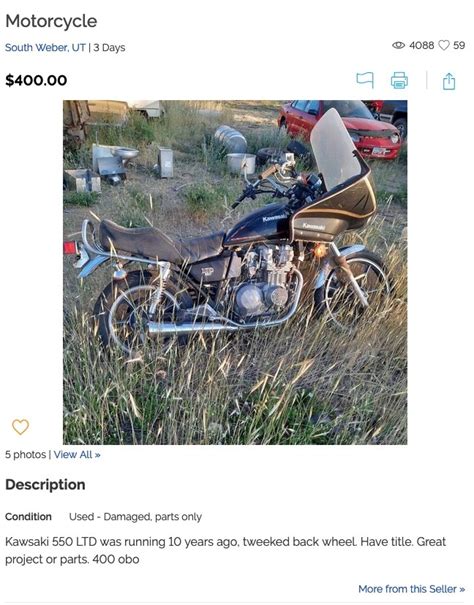Click the 4088 view count number
This screenshot has height=605, width=474.
(x=422, y=46)
